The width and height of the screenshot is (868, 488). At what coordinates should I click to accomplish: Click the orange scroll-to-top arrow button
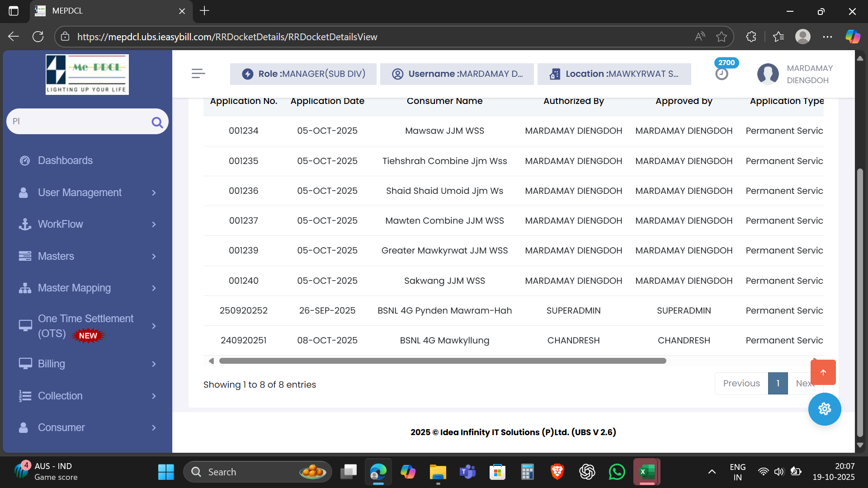coord(823,372)
